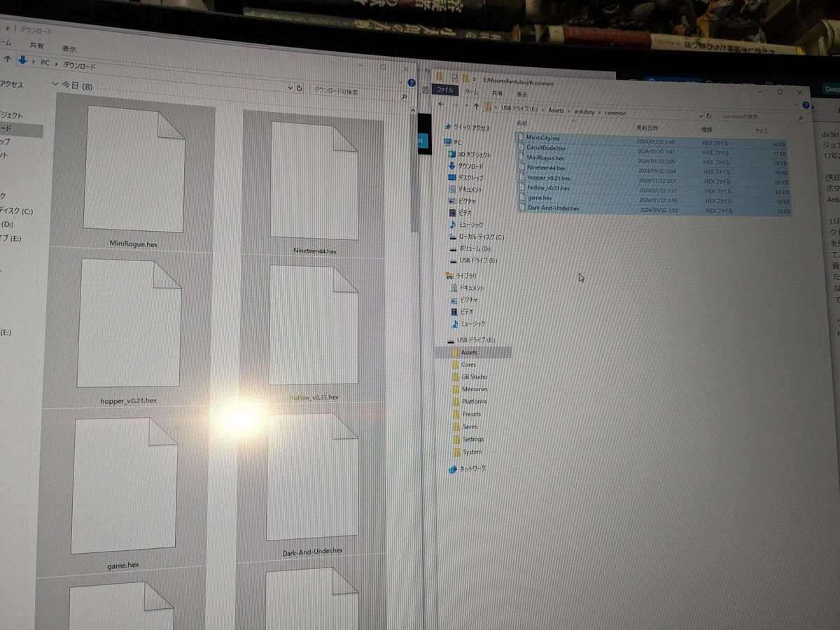This screenshot has width=840, height=630.
Task: Refresh the common folder view
Action: click(x=708, y=116)
